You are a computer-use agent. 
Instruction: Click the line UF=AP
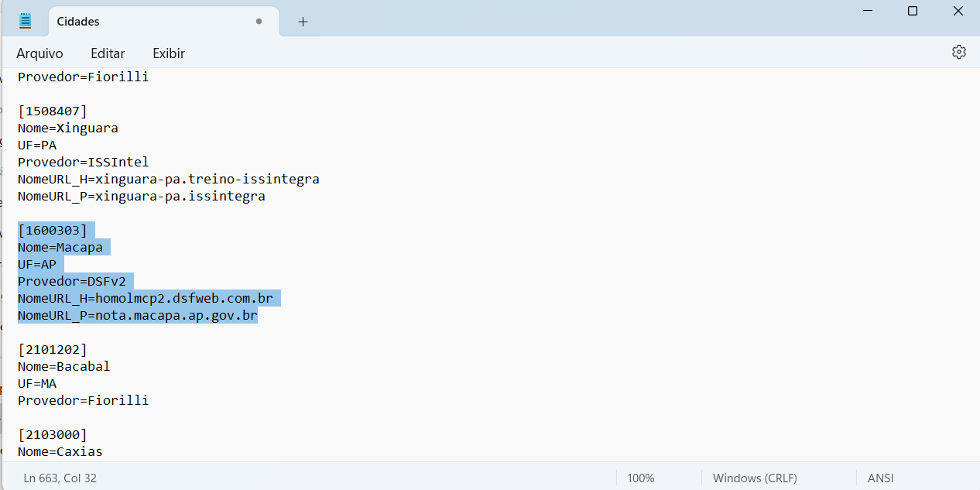37,264
